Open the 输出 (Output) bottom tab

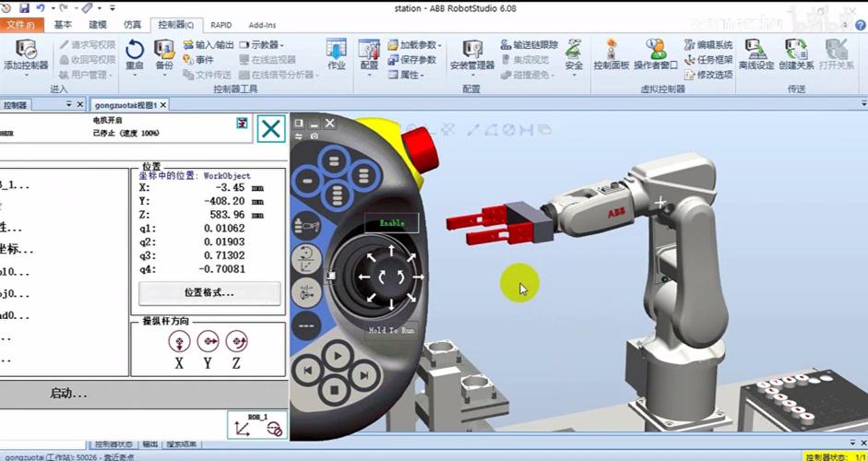(x=150, y=443)
